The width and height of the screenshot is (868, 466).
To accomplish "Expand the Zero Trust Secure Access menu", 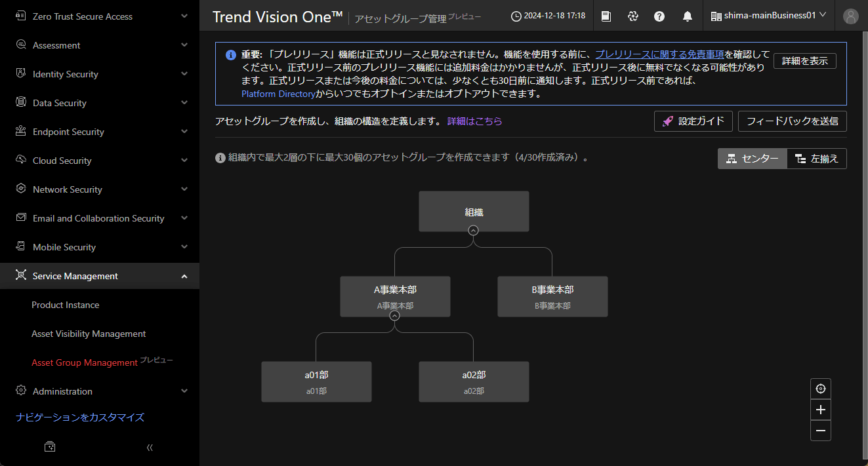I will point(184,16).
